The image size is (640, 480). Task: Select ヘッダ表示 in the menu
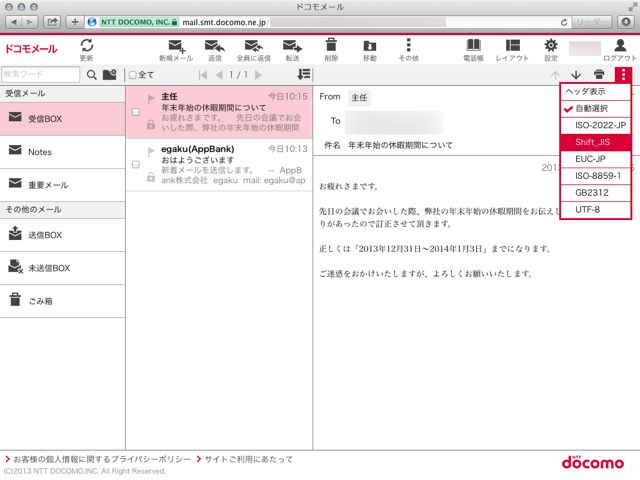click(x=596, y=91)
